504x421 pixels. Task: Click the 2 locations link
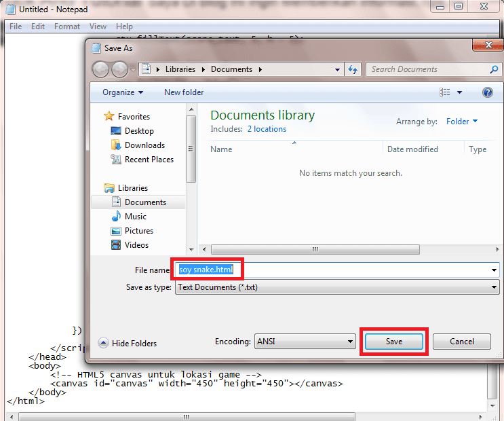coord(267,129)
